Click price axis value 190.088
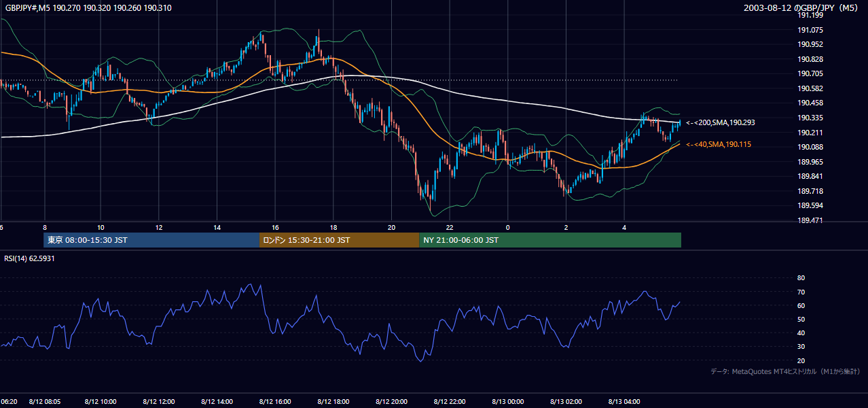The height and width of the screenshot is (408, 868). click(810, 147)
